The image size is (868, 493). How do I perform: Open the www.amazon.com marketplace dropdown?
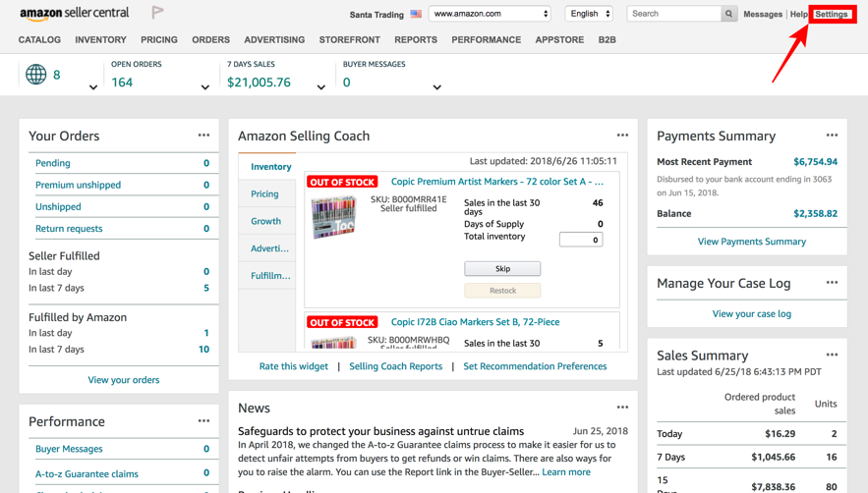tap(490, 14)
